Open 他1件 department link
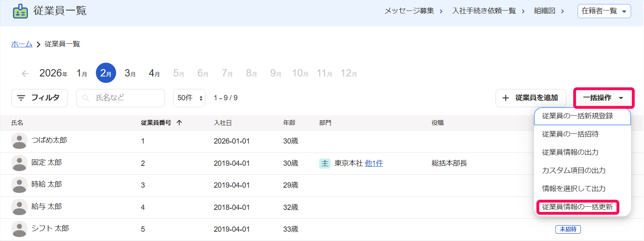 (x=374, y=163)
